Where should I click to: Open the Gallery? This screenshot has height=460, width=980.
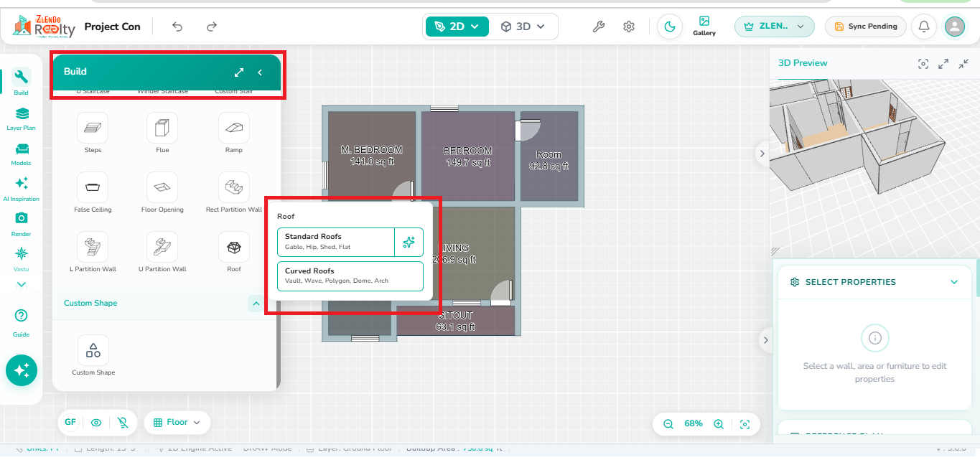(x=704, y=26)
